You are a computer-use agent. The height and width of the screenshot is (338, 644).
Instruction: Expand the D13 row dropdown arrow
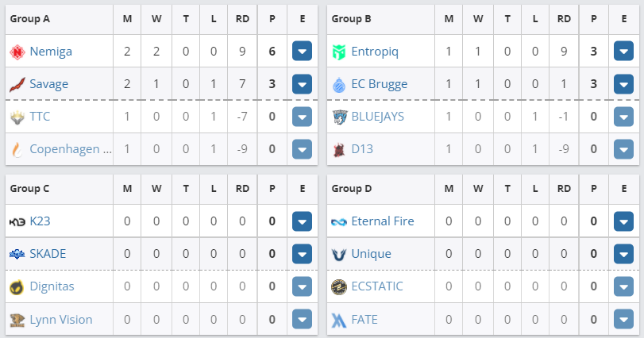[x=623, y=150]
